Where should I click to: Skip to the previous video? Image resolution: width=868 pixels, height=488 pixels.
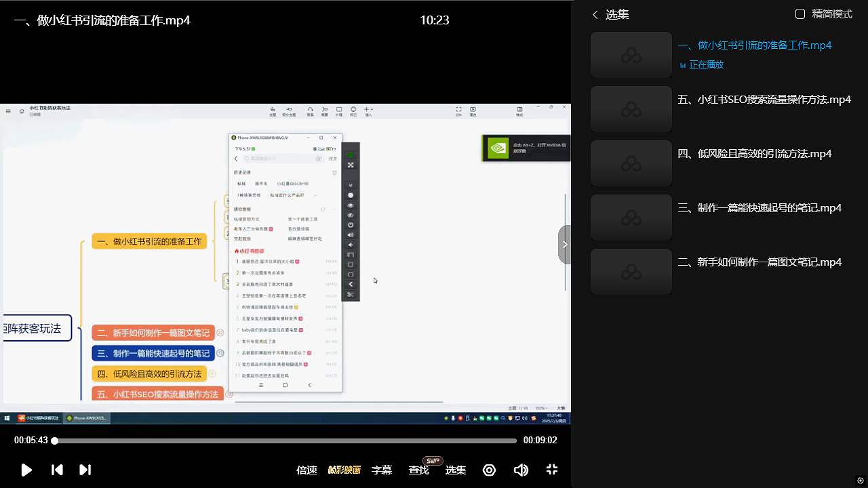(x=58, y=470)
